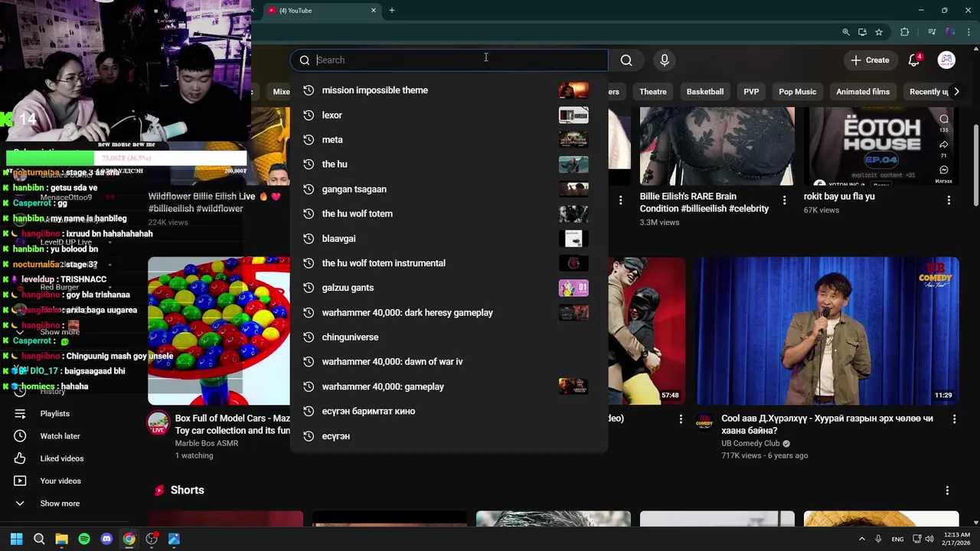The width and height of the screenshot is (980, 551).
Task: Open the Playlists sidebar link
Action: (x=54, y=414)
